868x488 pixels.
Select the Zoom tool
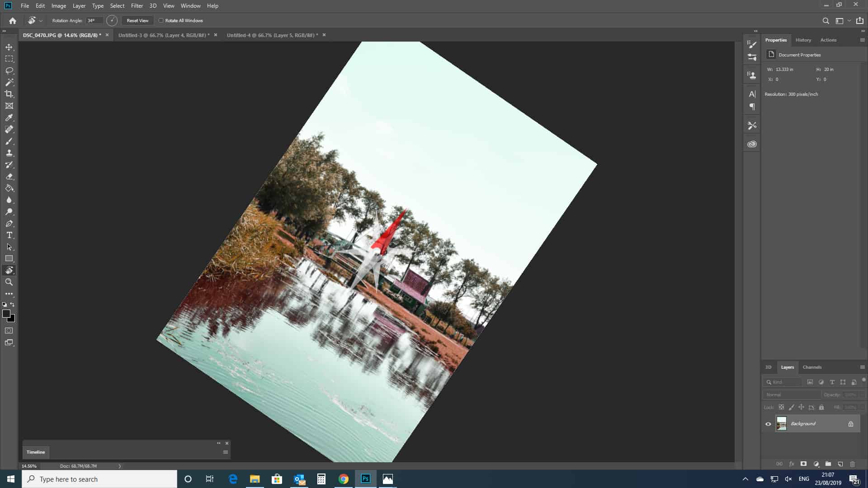[x=9, y=282]
